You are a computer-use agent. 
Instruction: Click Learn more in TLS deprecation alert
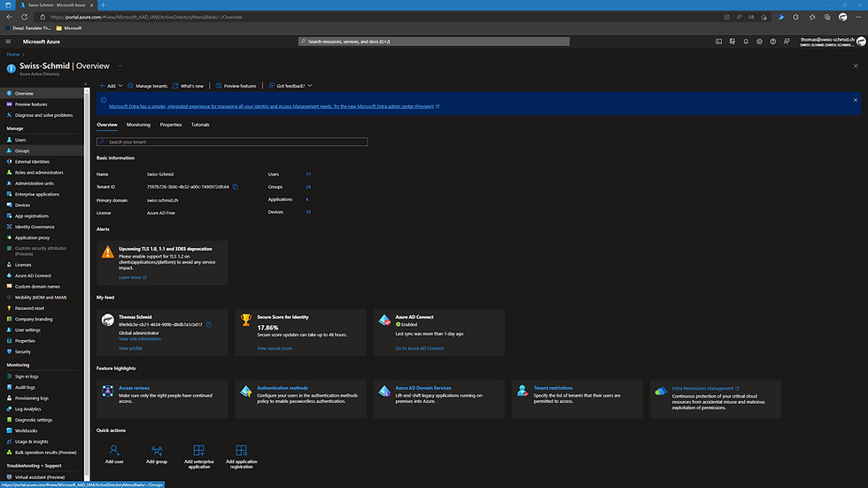point(132,277)
